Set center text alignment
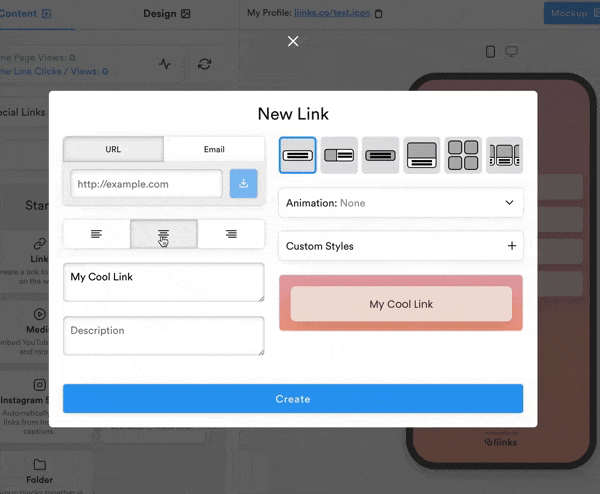Viewport: 600px width, 494px height. (x=163, y=234)
